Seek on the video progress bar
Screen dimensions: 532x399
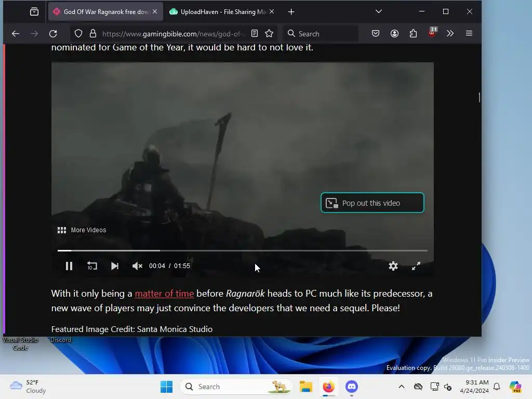coord(242,251)
